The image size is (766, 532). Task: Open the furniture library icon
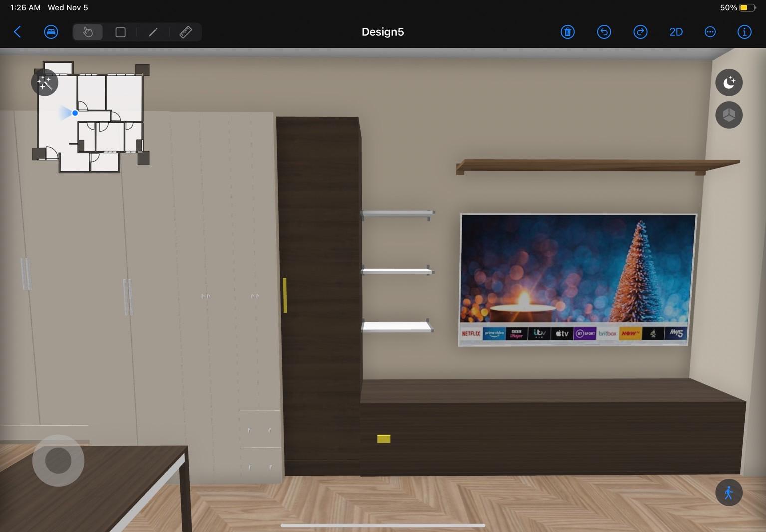coord(51,32)
